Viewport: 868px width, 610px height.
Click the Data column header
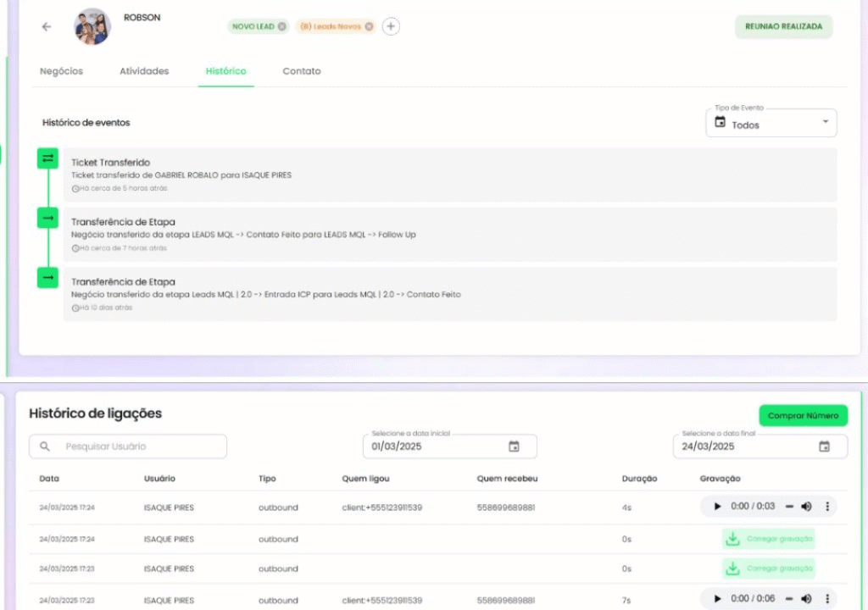(49, 479)
